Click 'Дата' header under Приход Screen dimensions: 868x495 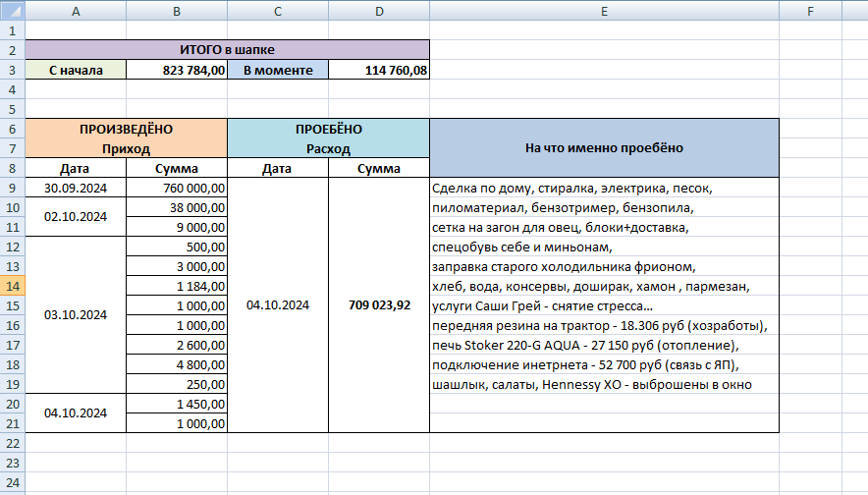[x=76, y=168]
